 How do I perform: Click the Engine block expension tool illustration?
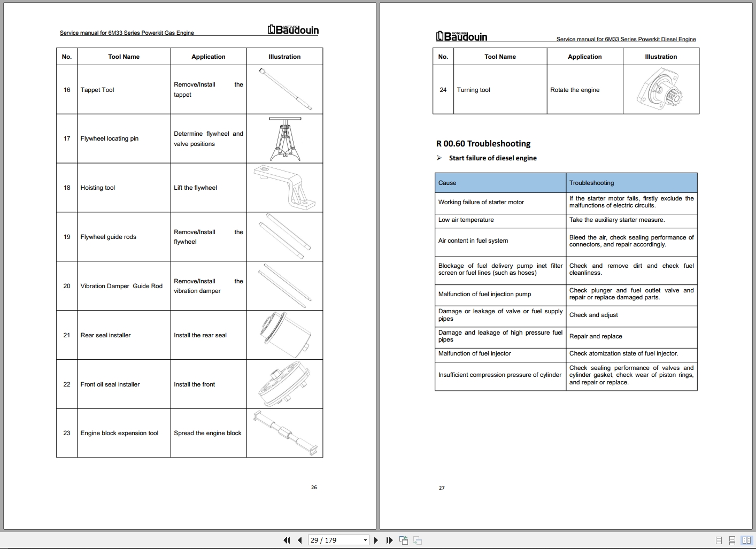click(284, 433)
